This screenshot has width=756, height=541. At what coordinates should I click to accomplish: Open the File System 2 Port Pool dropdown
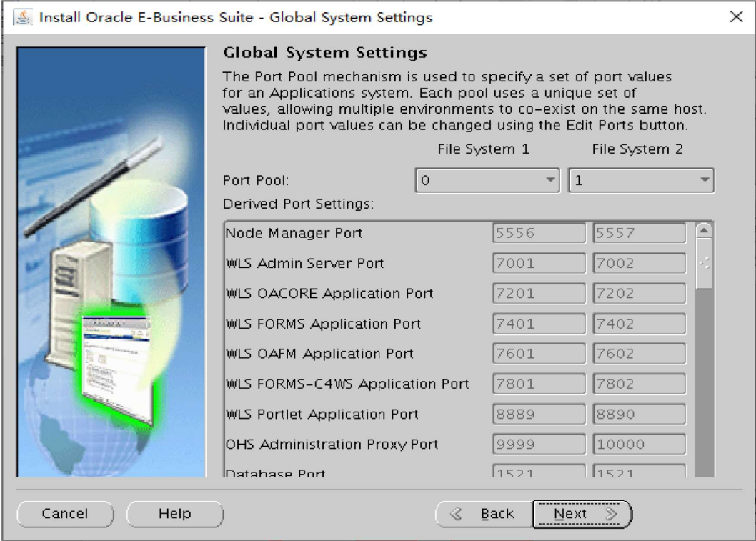pyautogui.click(x=641, y=180)
